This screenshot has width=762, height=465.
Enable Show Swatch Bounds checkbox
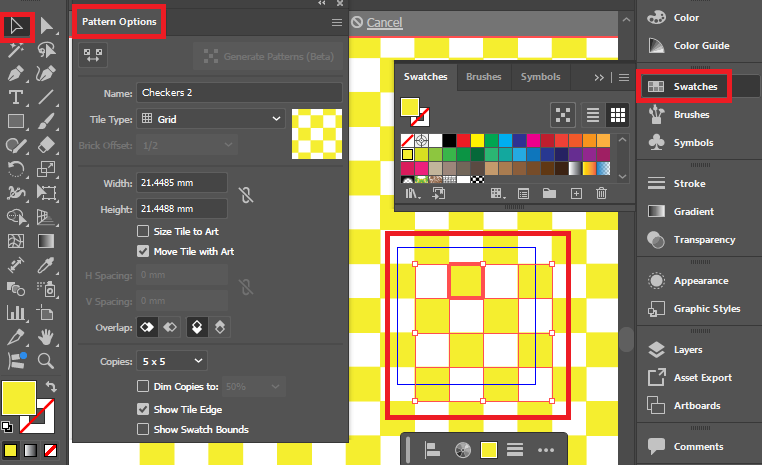[143, 429]
